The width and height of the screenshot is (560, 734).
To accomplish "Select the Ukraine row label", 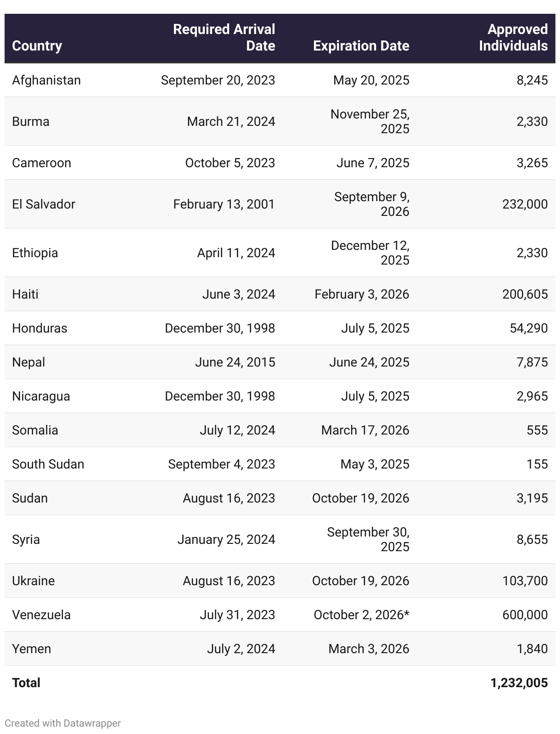I will coord(34,581).
